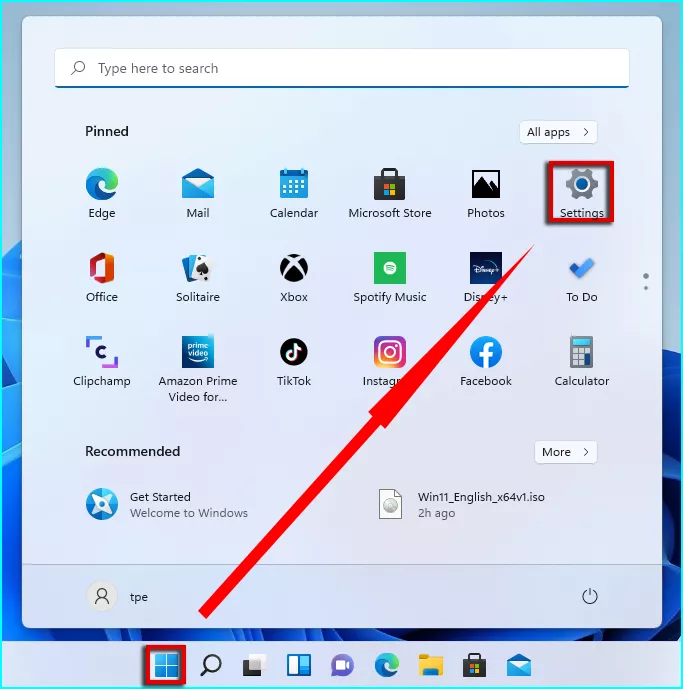Image resolution: width=683 pixels, height=689 pixels.
Task: Open the To Do app
Action: point(581,277)
